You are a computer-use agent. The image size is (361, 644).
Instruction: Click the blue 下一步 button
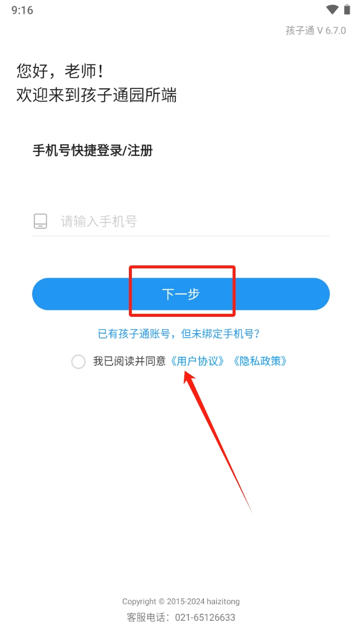181,294
